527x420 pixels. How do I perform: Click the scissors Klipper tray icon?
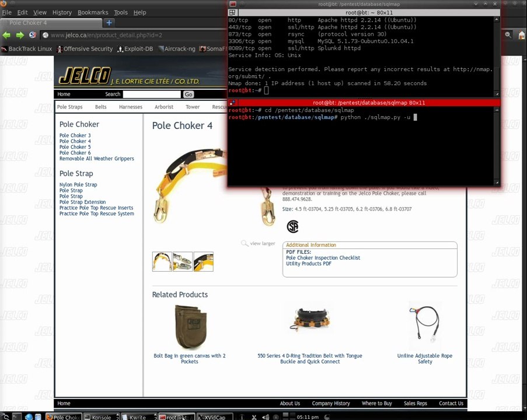254,417
